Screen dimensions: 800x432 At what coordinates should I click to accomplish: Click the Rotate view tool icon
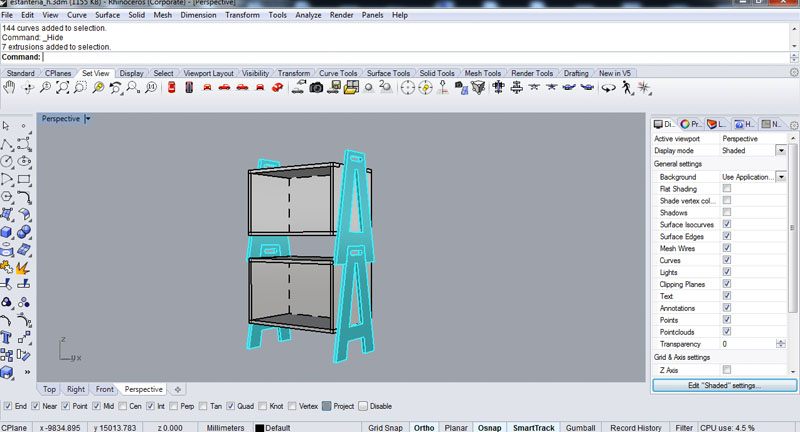(28, 88)
